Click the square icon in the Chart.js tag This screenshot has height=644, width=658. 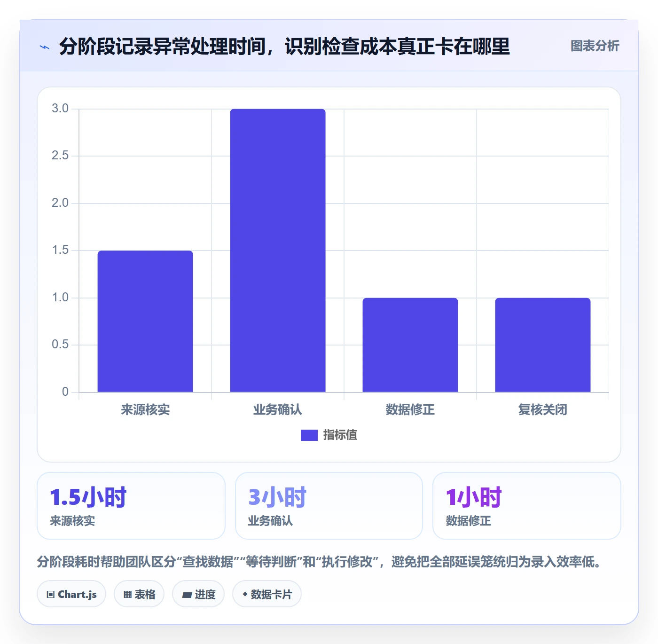pyautogui.click(x=51, y=595)
